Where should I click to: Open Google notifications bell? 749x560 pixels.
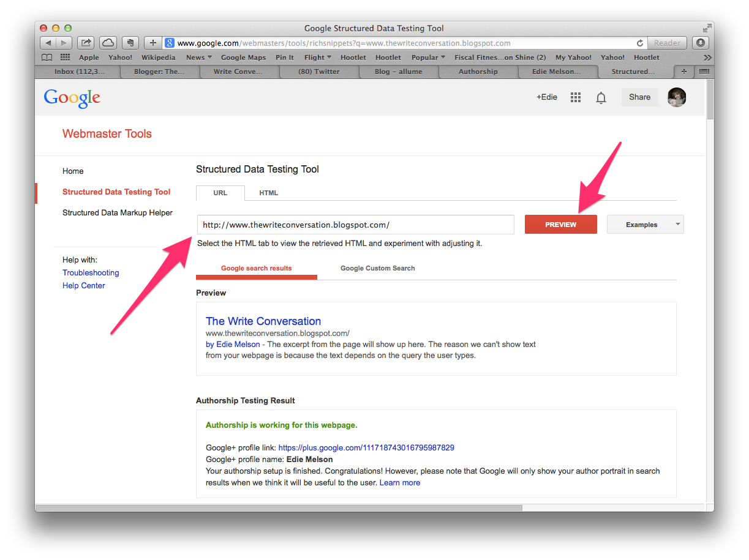tap(601, 97)
